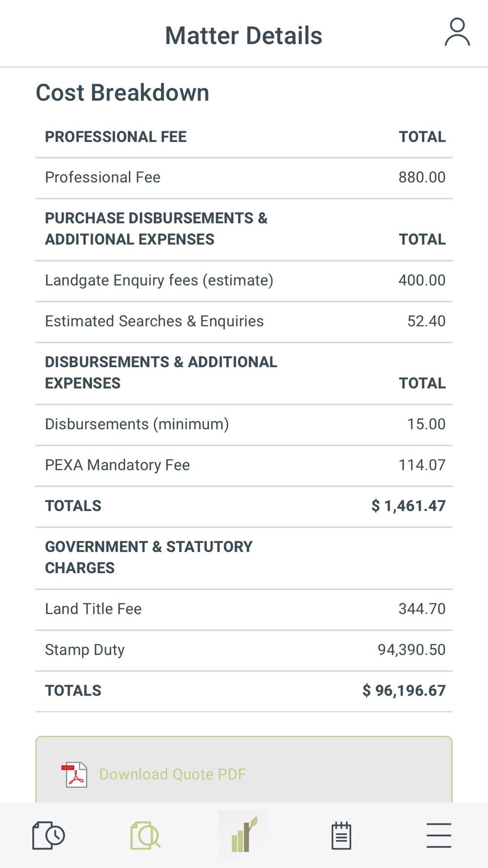This screenshot has height=868, width=488.
Task: Tap the Matter Details title
Action: tap(244, 36)
